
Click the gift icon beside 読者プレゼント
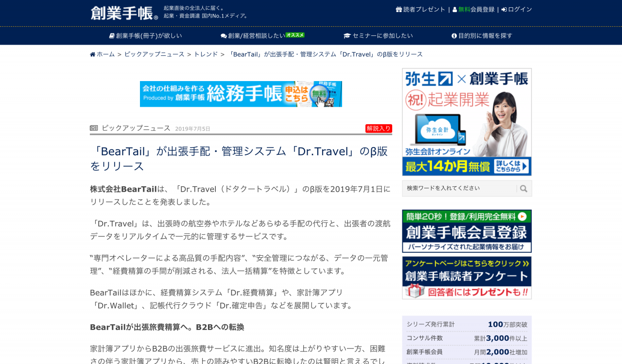[399, 10]
